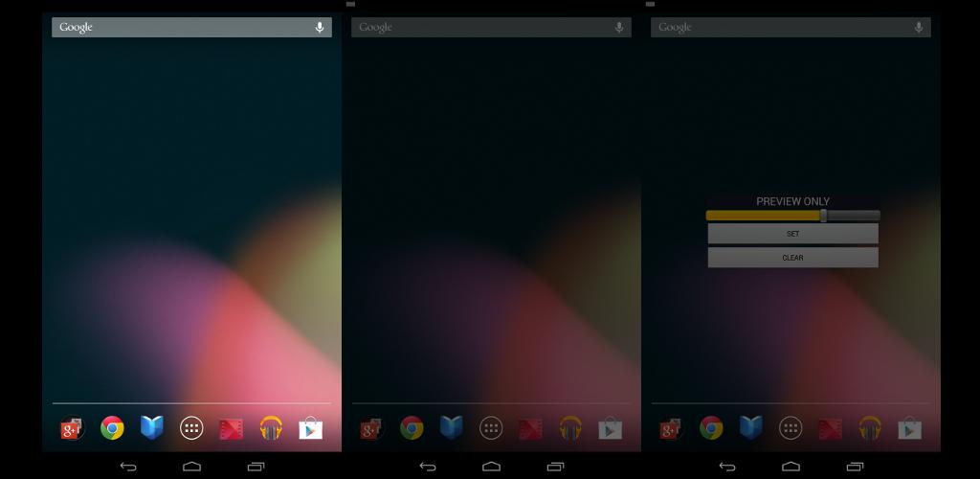
Task: Open Play Movies on middle screen
Action: tap(530, 429)
